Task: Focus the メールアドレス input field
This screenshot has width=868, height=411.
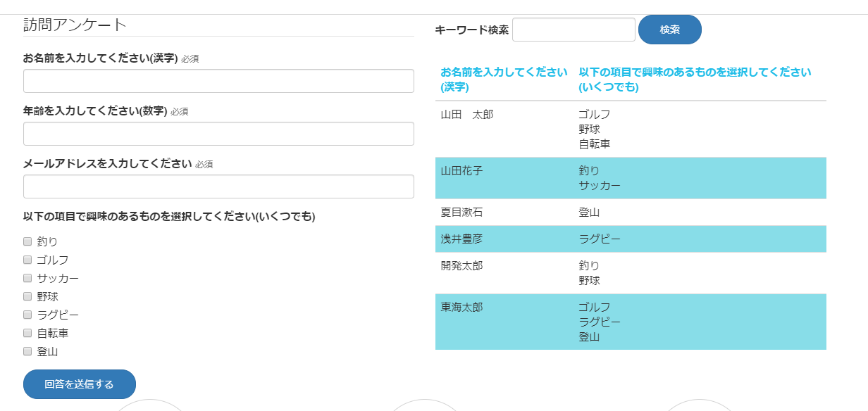Action: [x=218, y=186]
